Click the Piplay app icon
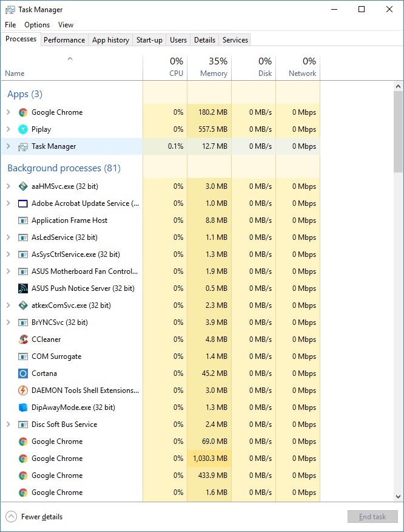 point(22,129)
